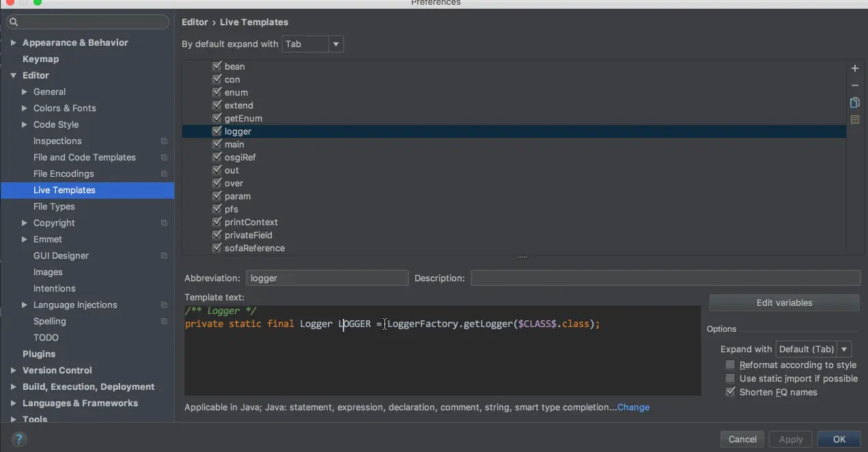The width and height of the screenshot is (868, 452).
Task: Open Keymap settings page
Action: click(40, 59)
